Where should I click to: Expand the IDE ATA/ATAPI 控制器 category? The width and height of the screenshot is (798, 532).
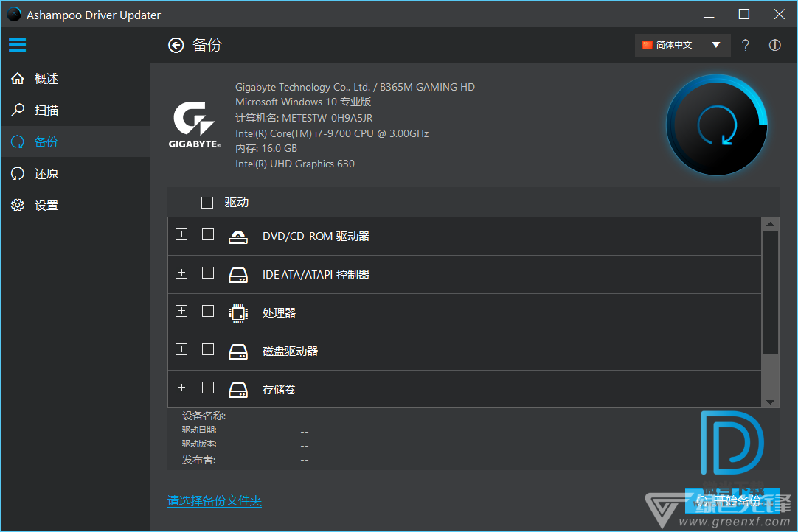(x=181, y=273)
